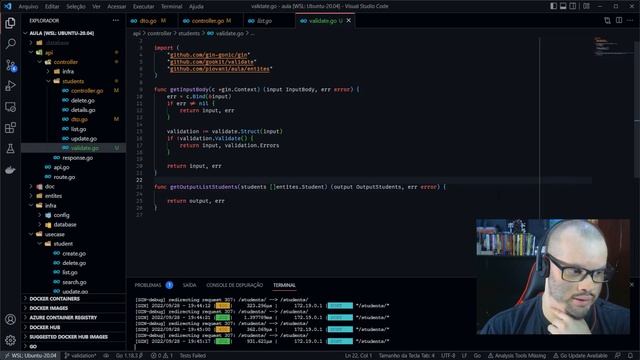Open the Explorer views and more actions ellipsis
640x360 pixels.
[x=116, y=20]
